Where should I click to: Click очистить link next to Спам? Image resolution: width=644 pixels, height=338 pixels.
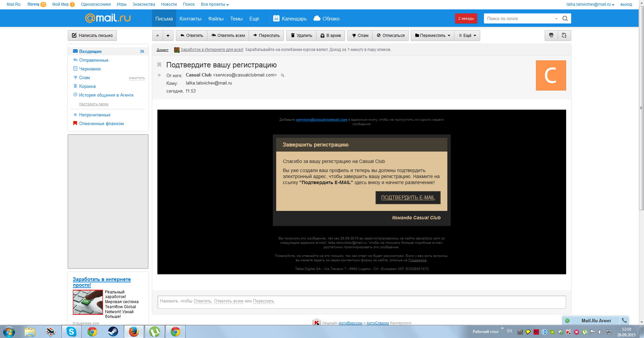coord(137,78)
